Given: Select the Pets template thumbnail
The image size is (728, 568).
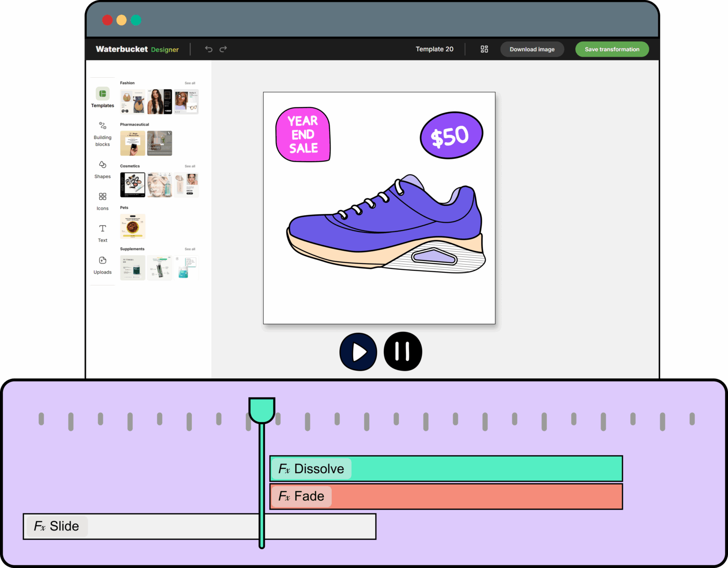Looking at the screenshot, I should [x=133, y=226].
